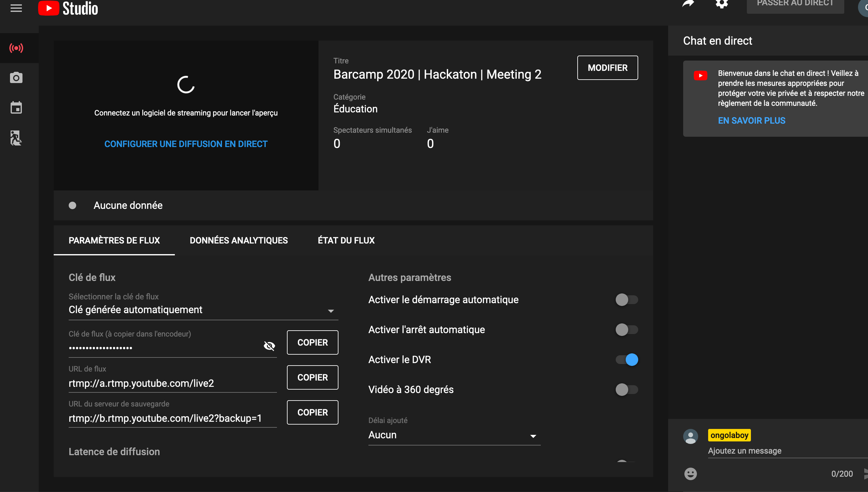The height and width of the screenshot is (492, 868).
Task: Open the hamburger navigation menu
Action: pyautogui.click(x=16, y=8)
